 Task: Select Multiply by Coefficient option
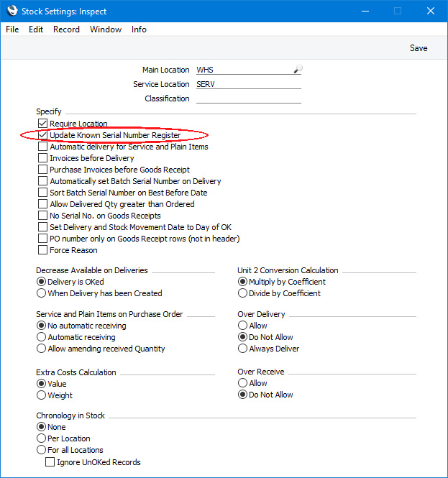coord(242,282)
